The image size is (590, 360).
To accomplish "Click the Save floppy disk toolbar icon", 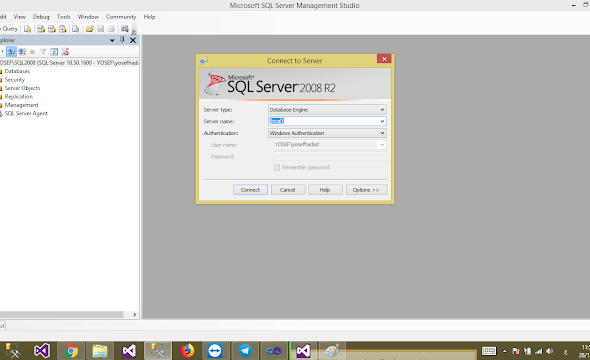I will pyautogui.click(x=100, y=29).
